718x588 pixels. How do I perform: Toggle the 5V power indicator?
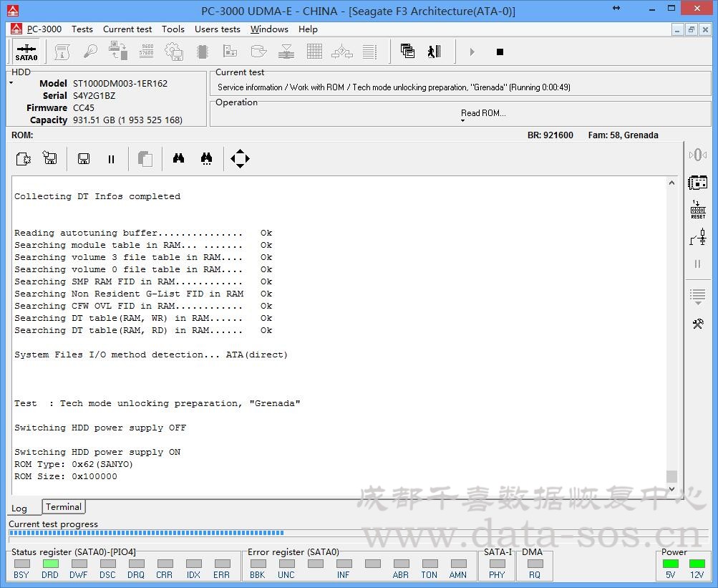click(x=670, y=564)
